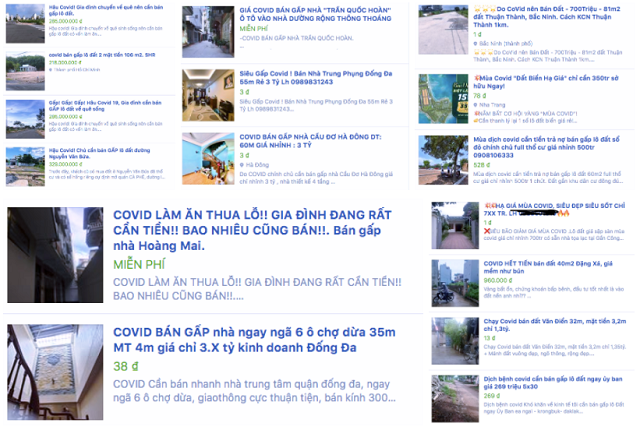The width and height of the screenshot is (640, 430).
Task: Click thumbnail of the ornate ceiling house near chợ dừa
Action: click(52, 375)
